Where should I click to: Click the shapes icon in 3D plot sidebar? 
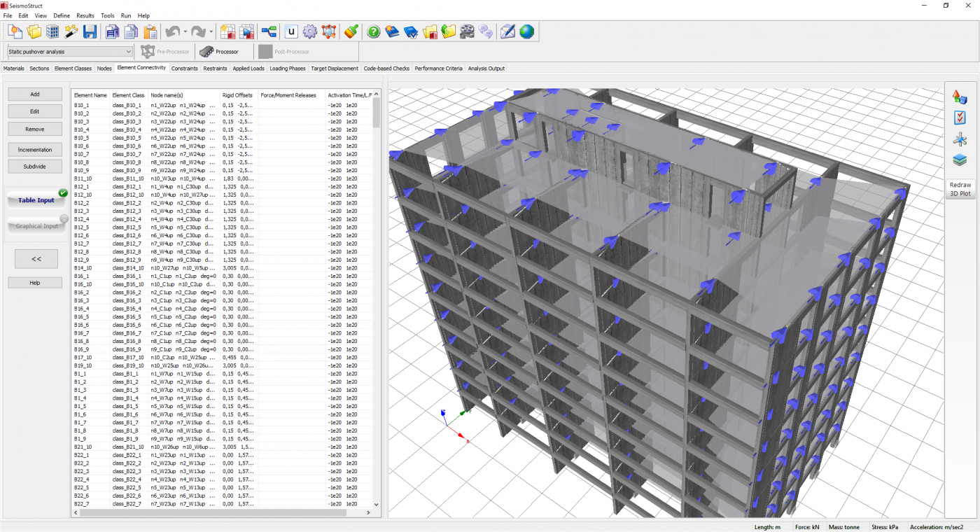tap(960, 97)
